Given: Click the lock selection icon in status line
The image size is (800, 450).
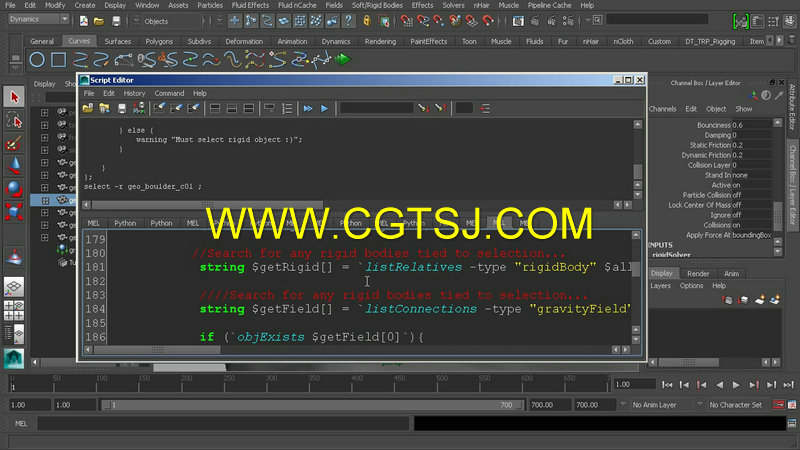Looking at the screenshot, I should (366, 20).
